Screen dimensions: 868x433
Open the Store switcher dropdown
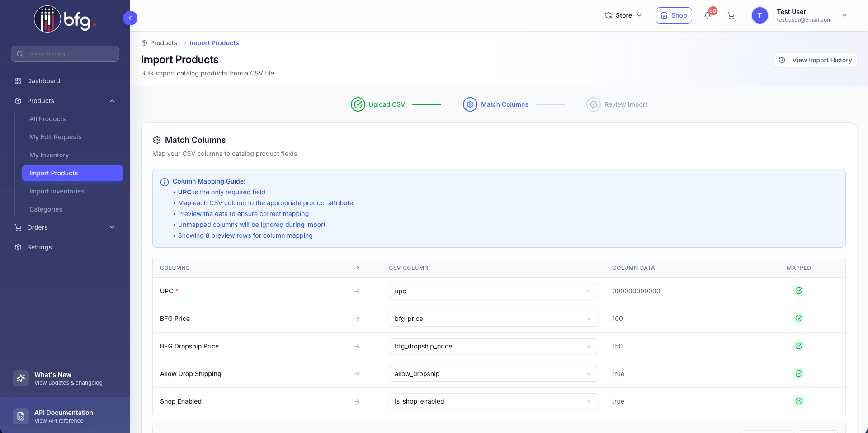(x=623, y=15)
